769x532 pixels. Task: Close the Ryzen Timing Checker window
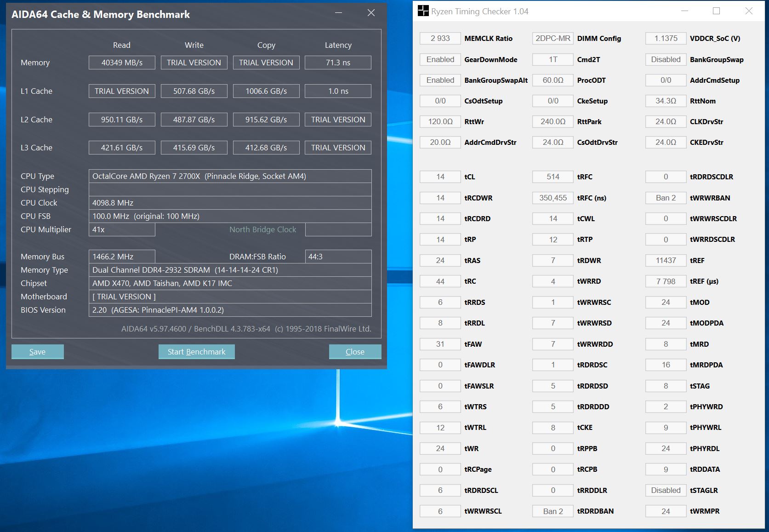tap(749, 11)
